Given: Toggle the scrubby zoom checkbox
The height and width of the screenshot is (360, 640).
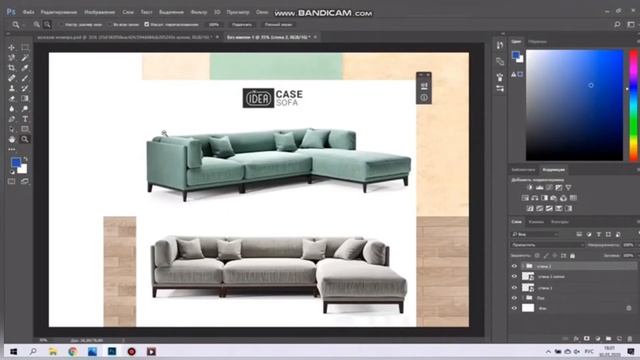Looking at the screenshot, I should point(147,24).
